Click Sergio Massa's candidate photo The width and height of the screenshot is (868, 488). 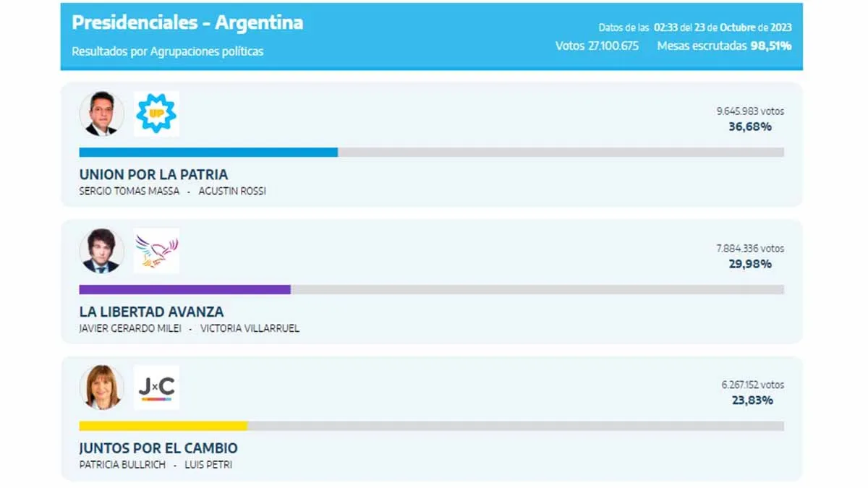(101, 114)
